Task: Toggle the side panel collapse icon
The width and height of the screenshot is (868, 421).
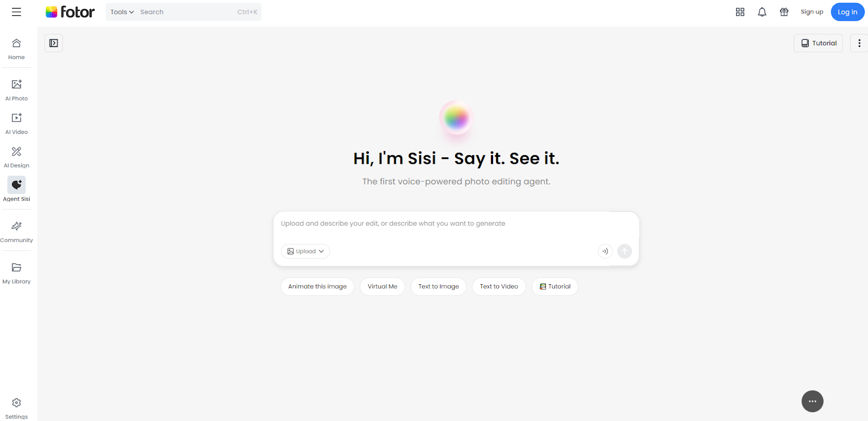Action: coord(54,43)
